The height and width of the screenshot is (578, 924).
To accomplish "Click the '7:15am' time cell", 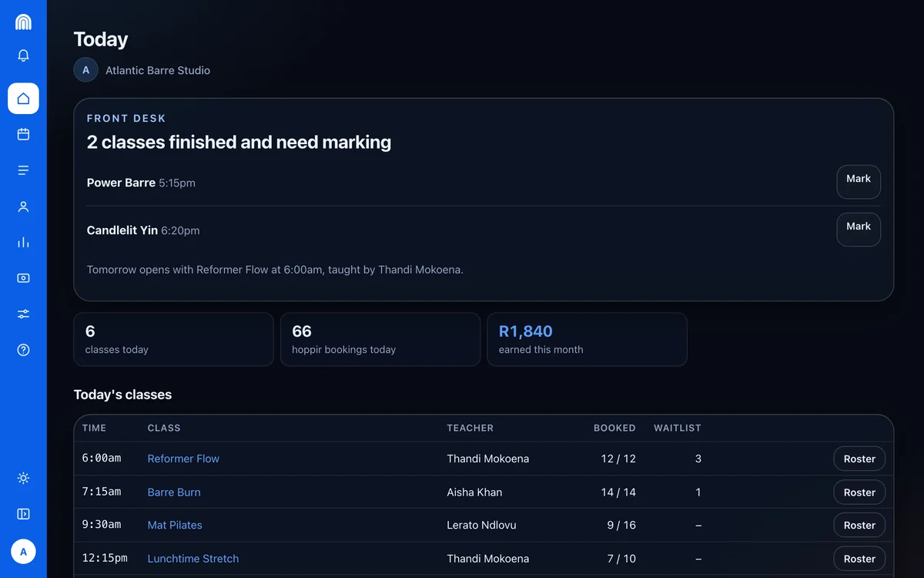I will pos(102,492).
